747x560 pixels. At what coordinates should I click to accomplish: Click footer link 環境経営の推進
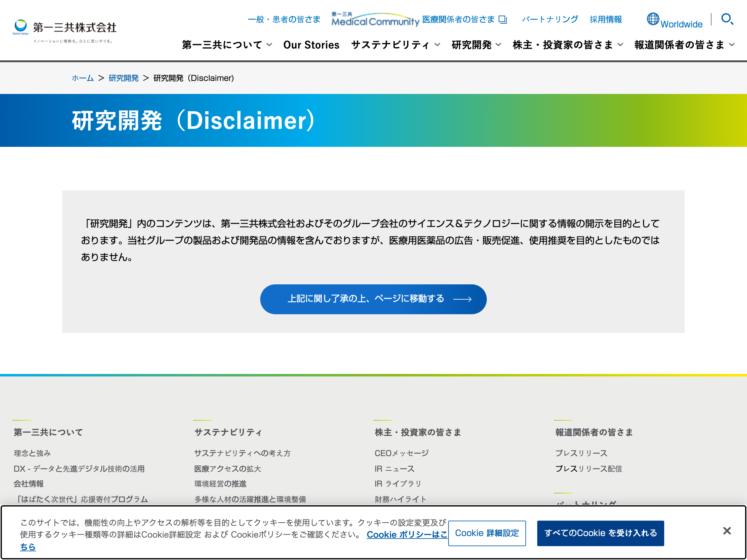pos(220,484)
